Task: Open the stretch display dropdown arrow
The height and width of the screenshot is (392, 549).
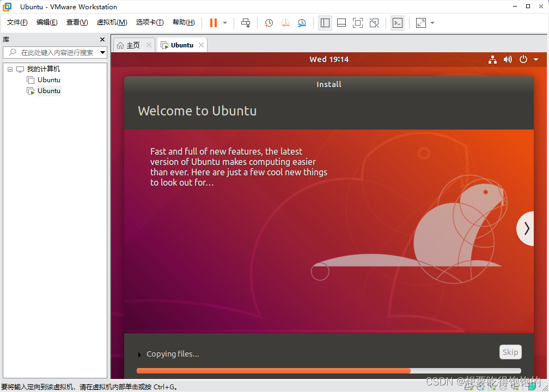Action: coord(432,23)
